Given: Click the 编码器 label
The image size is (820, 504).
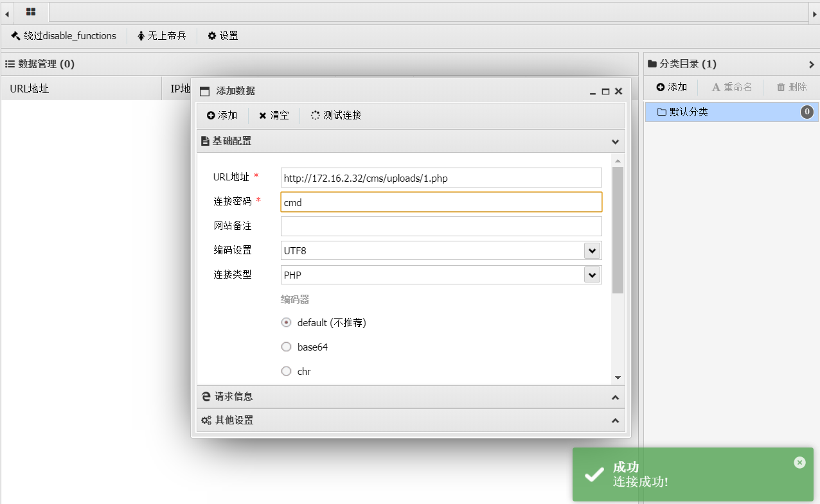Looking at the screenshot, I should click(x=295, y=299).
